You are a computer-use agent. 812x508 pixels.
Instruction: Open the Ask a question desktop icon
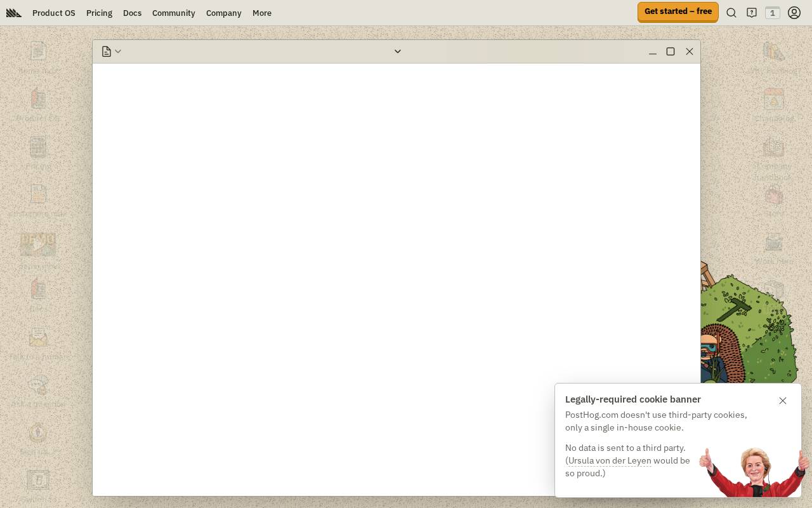point(38,391)
